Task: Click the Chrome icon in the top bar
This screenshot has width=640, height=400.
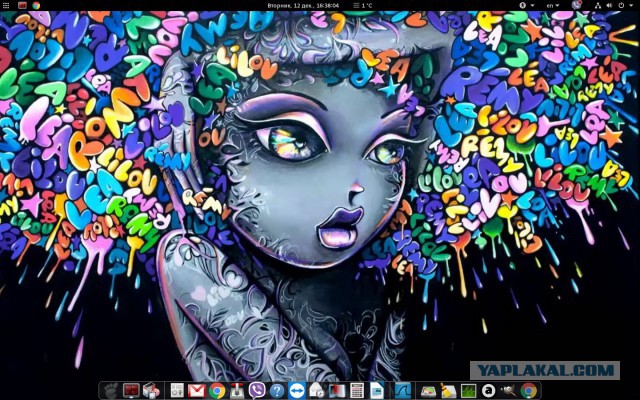Action: click(x=36, y=5)
